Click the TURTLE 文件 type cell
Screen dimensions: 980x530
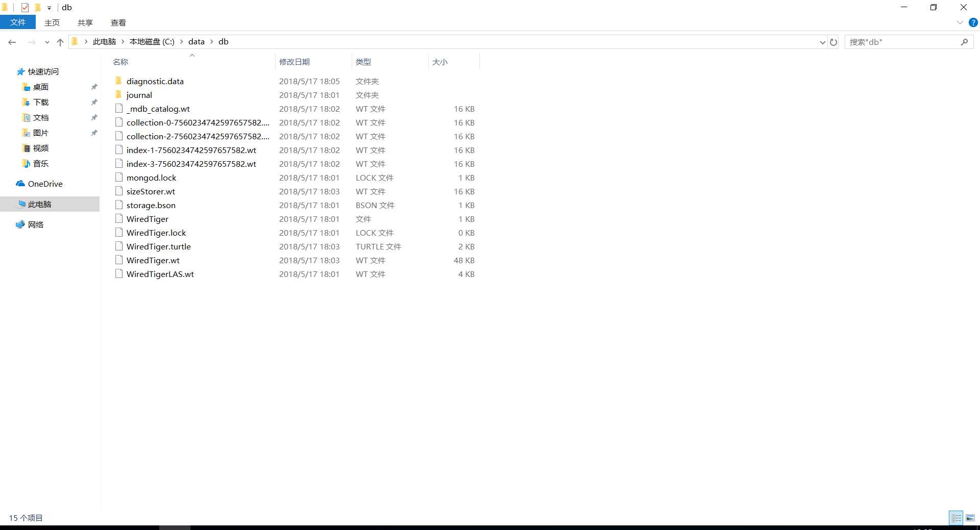tap(378, 247)
